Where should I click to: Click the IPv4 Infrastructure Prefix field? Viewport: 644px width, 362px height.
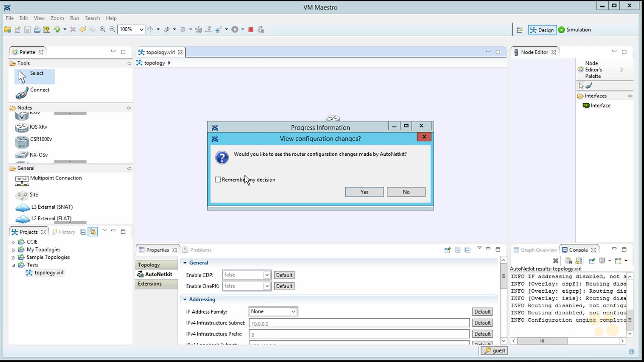pyautogui.click(x=359, y=334)
